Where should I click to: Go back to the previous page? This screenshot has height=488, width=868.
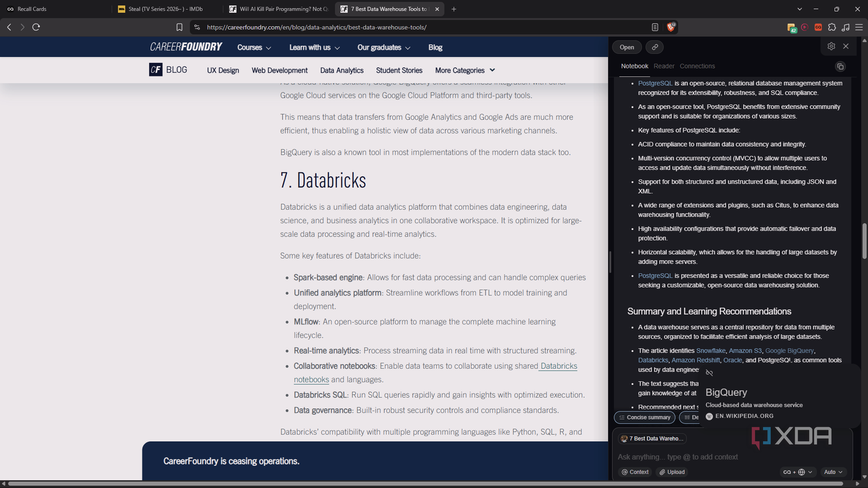9,27
